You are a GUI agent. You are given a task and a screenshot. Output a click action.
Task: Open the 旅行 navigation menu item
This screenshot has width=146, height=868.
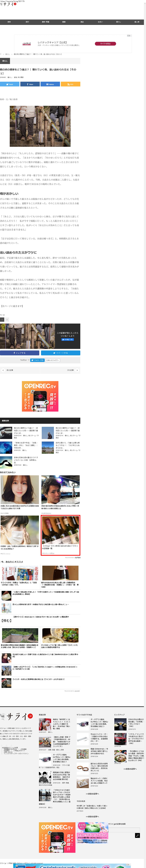point(27,22)
